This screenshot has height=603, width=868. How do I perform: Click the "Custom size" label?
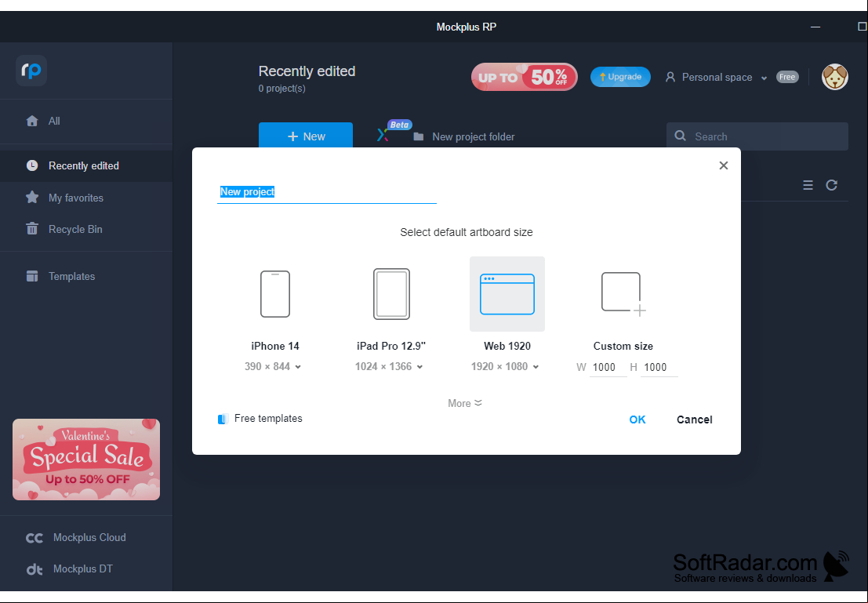point(623,346)
